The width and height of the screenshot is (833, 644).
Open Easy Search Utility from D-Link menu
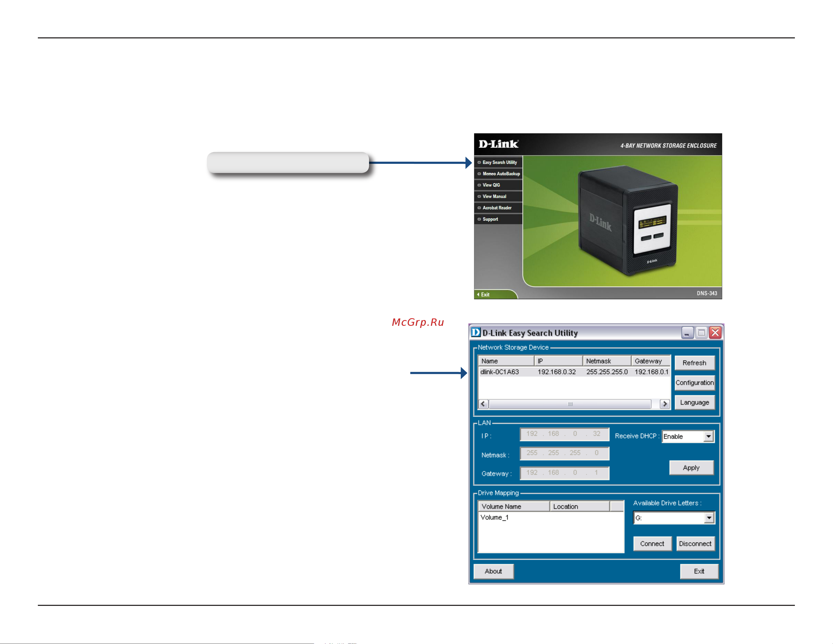point(498,162)
